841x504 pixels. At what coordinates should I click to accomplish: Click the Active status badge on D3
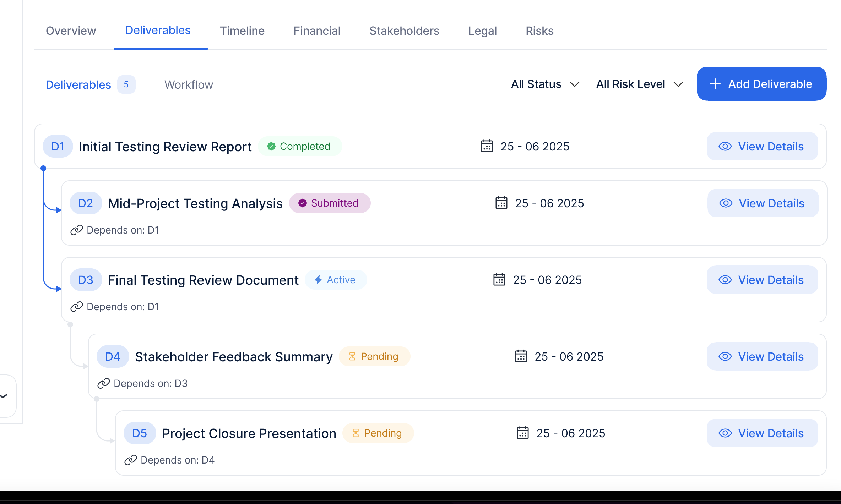coord(336,280)
